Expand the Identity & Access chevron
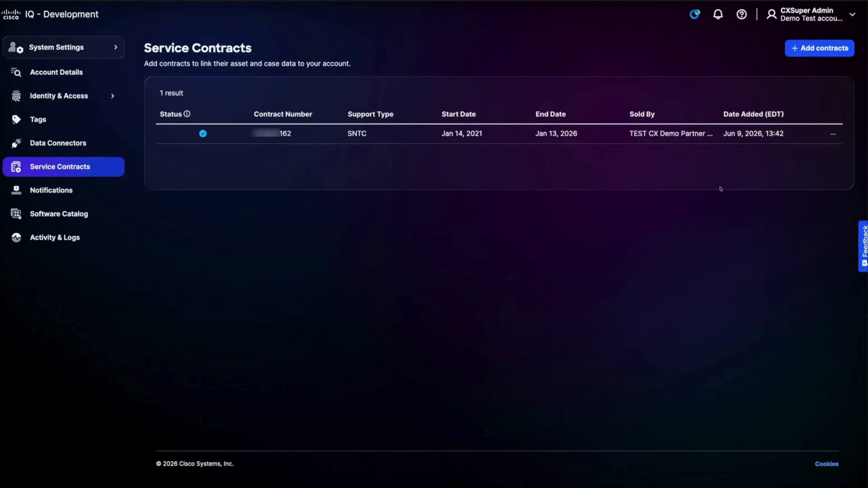This screenshot has width=868, height=488. [x=113, y=96]
